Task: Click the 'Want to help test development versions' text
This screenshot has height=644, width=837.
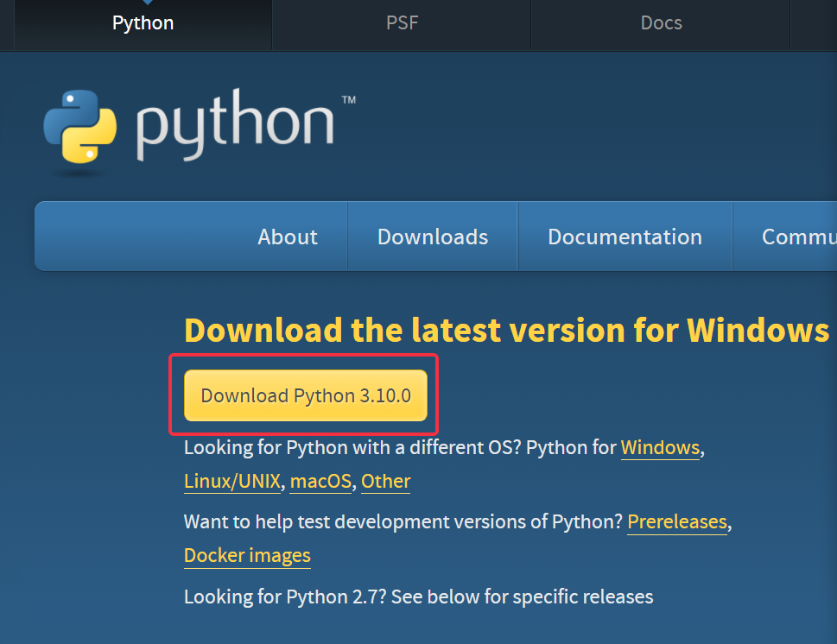Action: coord(403,521)
